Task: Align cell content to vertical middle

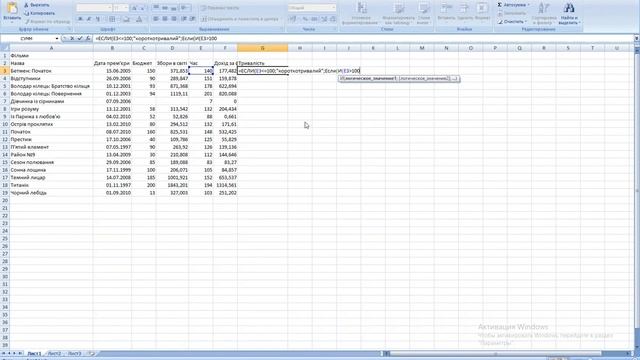Action: pyautogui.click(x=165, y=8)
